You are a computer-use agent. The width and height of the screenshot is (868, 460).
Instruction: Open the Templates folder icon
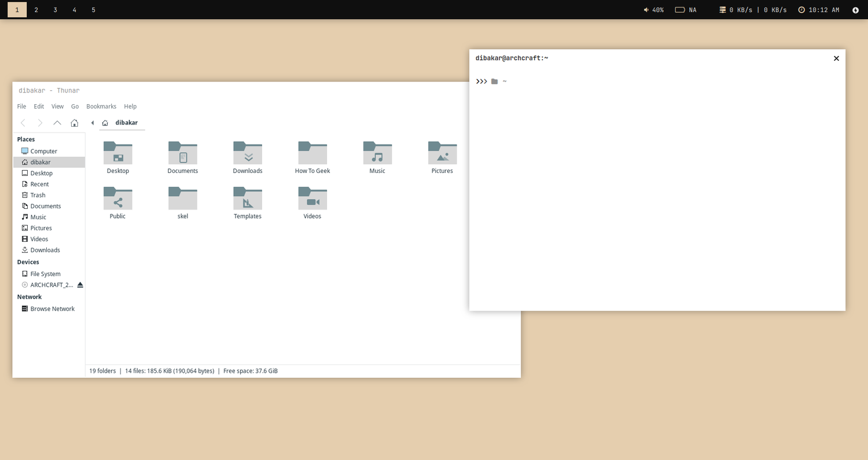coord(248,198)
